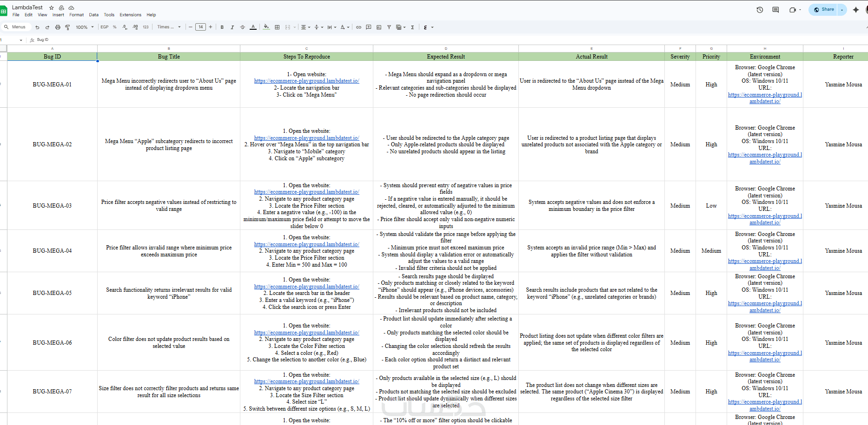Open the text color picker
Viewport: 868px width, 425px height.
(x=253, y=27)
